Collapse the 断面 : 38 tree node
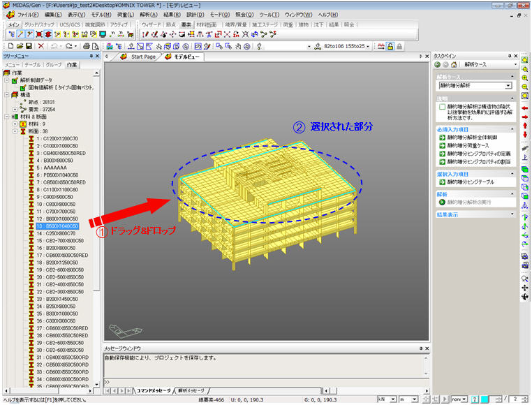This screenshot has height=405, width=532. coord(15,131)
